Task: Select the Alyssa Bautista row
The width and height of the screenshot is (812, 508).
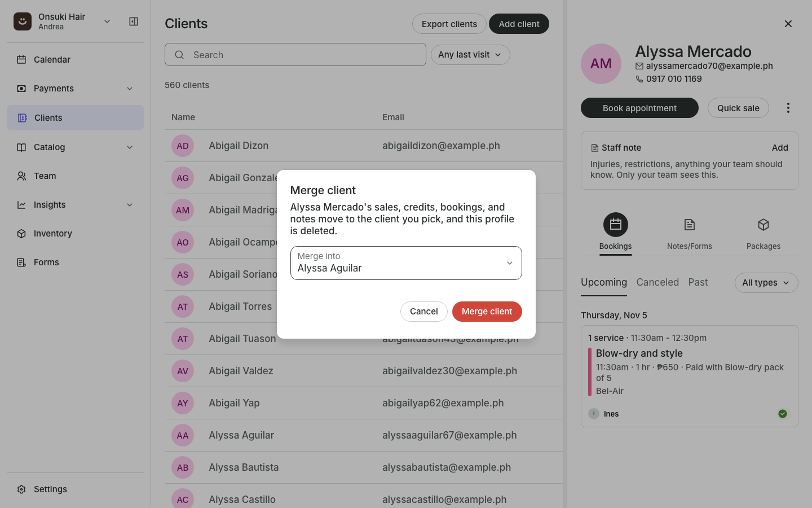Action: 364,467
